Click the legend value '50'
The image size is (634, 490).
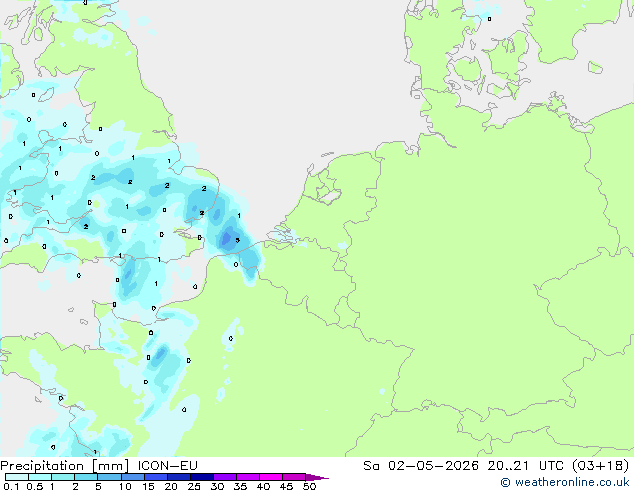(x=309, y=486)
